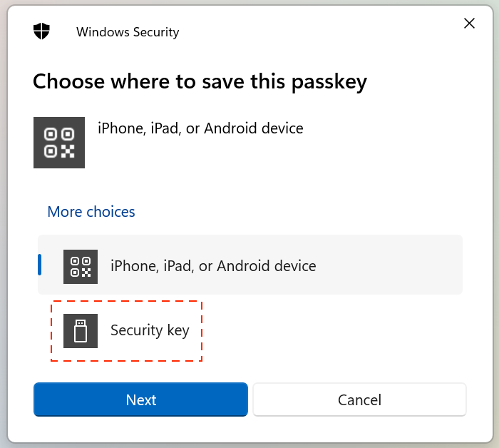The image size is (499, 448).
Task: Select the QR code icon in the options list
Action: pos(81,266)
